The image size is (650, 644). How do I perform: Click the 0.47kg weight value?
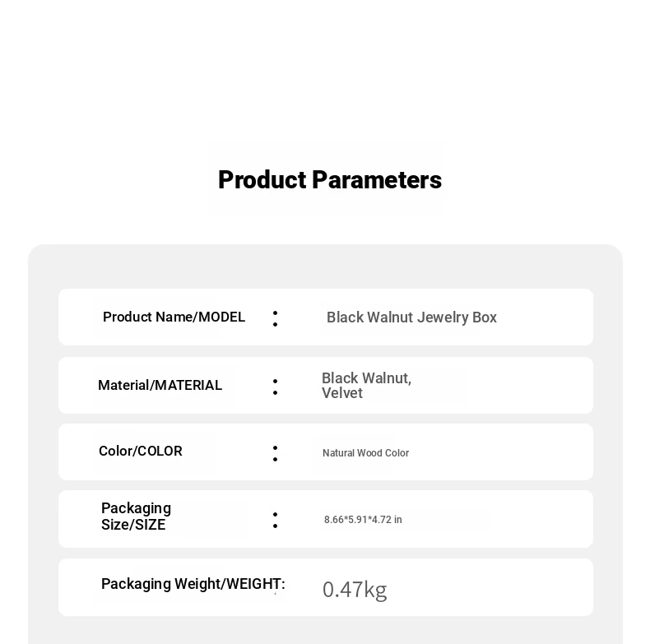click(355, 590)
